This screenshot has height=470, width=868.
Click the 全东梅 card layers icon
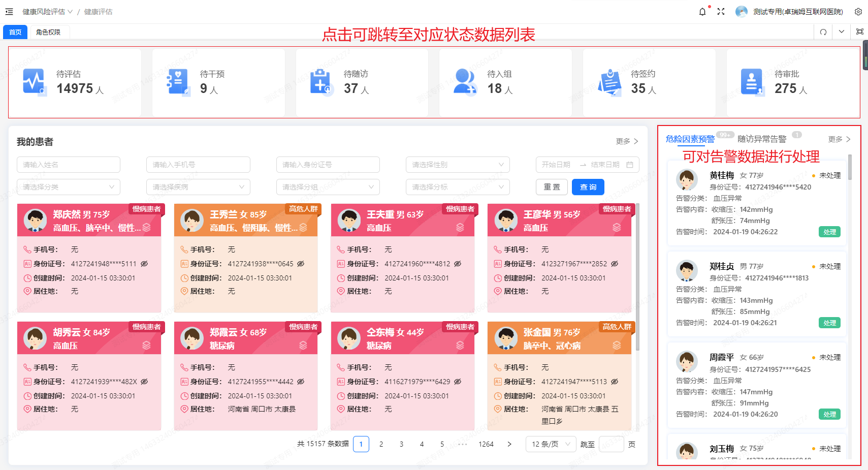(x=460, y=346)
